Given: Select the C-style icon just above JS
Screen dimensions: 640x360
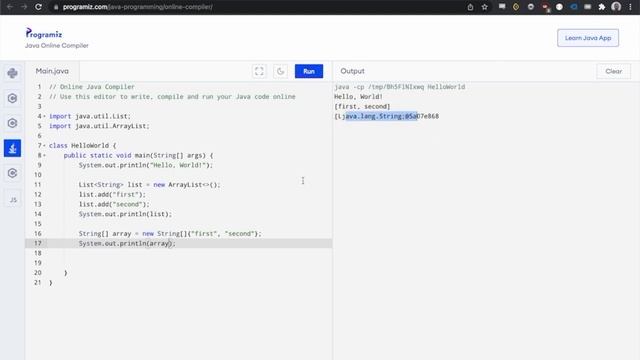Looking at the screenshot, I should click(x=12, y=173).
